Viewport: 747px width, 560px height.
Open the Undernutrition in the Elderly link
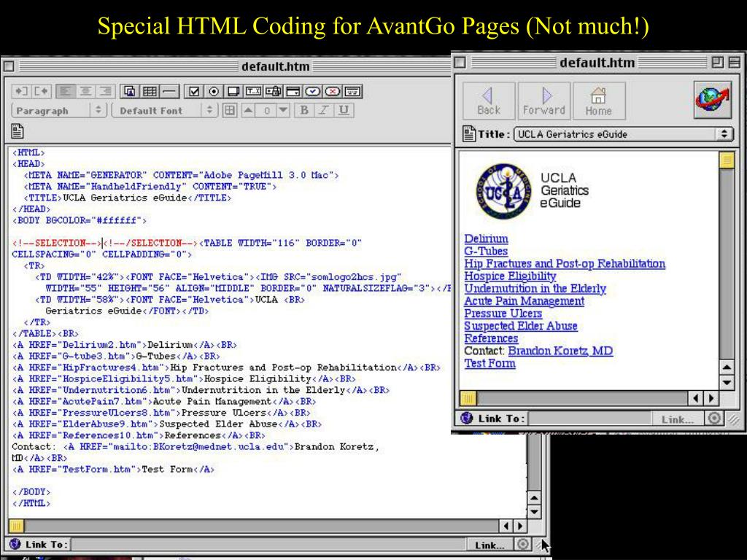pos(535,288)
